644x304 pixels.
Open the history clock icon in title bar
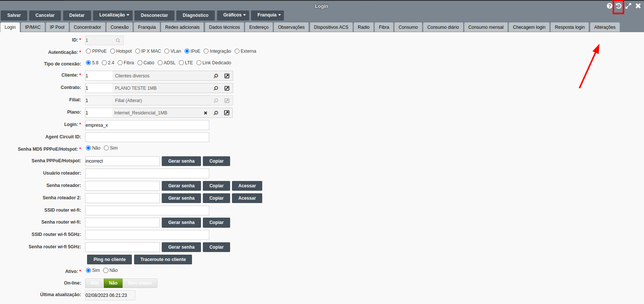pos(619,6)
